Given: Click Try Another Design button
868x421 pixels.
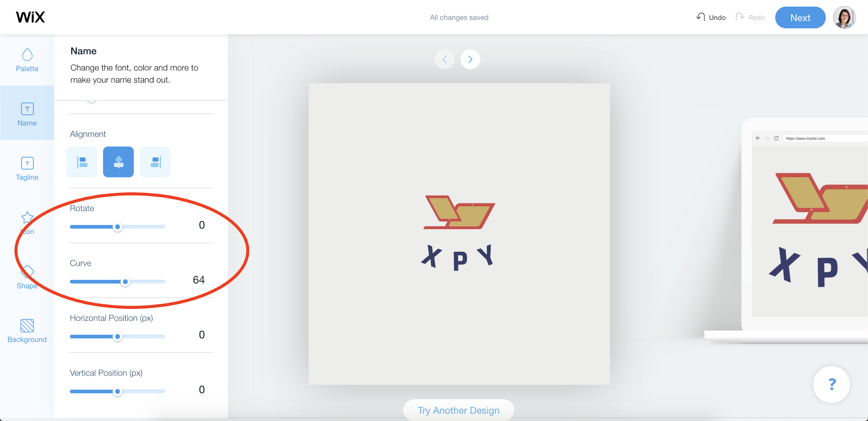Looking at the screenshot, I should tap(458, 410).
